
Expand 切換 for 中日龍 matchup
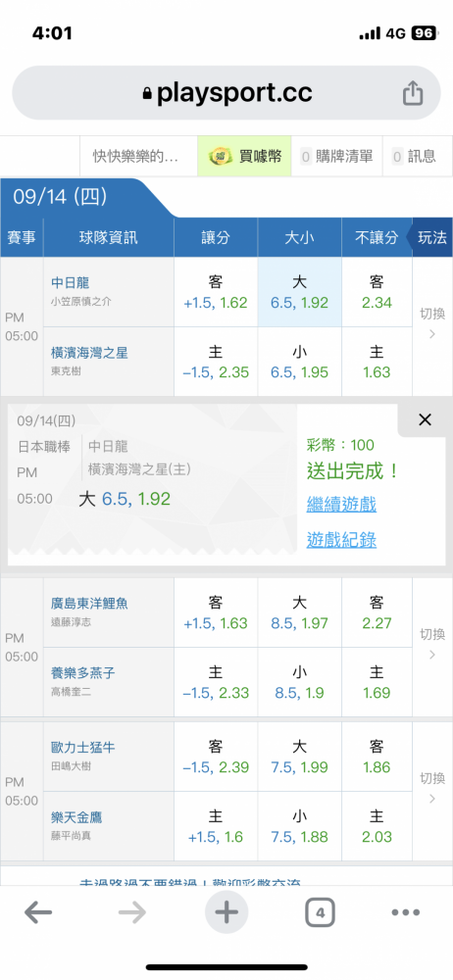point(432,323)
